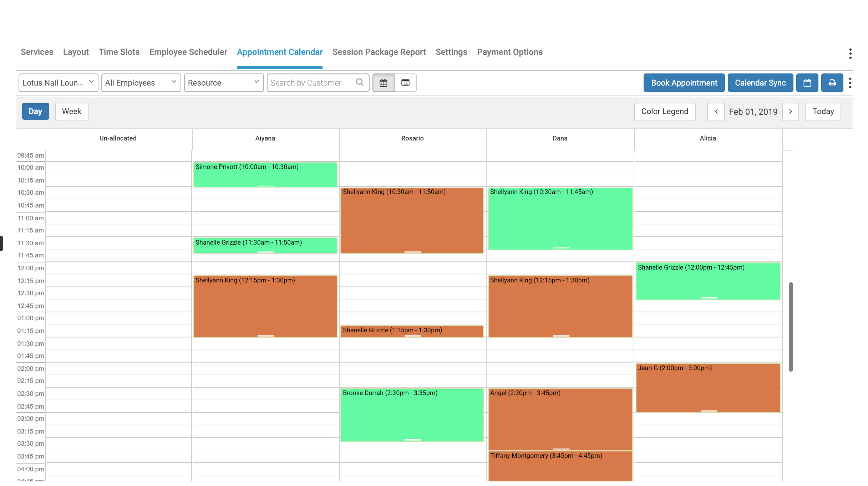Switch to calendar grid view icon
Image resolution: width=868 pixels, height=486 pixels.
click(x=383, y=83)
